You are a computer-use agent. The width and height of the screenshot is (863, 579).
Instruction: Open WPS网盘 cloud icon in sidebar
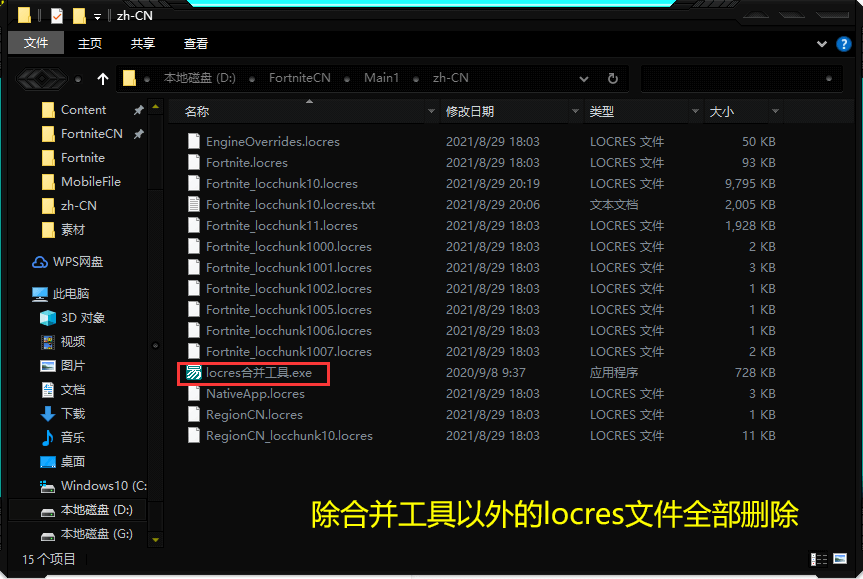(40, 262)
